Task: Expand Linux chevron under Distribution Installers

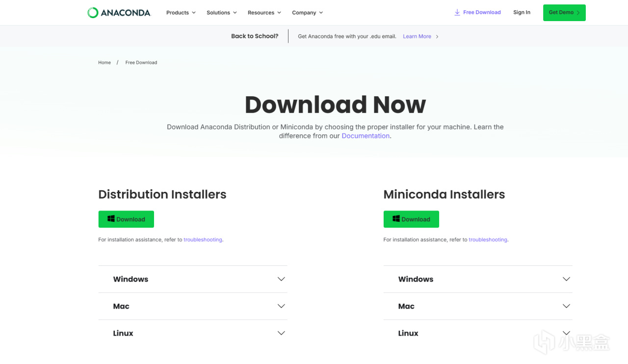Action: point(281,333)
